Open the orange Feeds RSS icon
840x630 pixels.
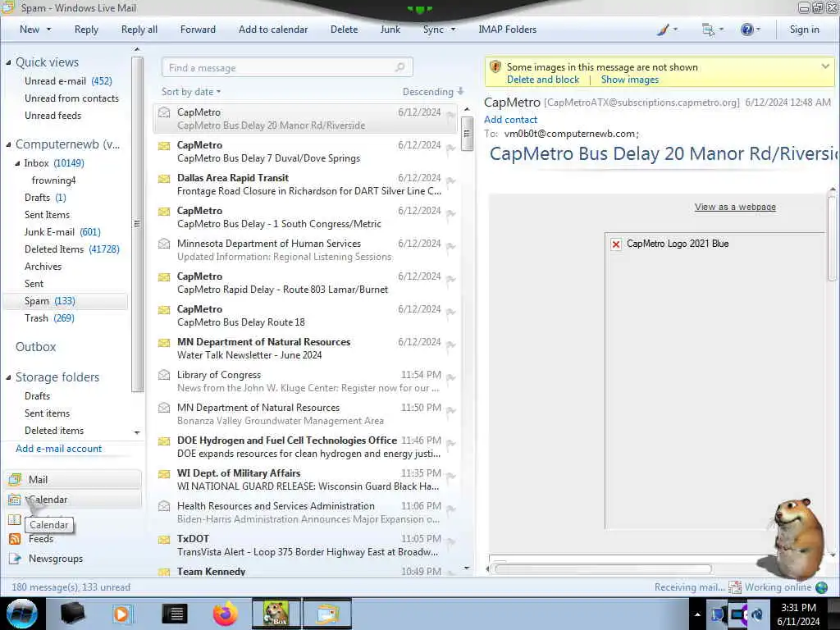coord(15,539)
